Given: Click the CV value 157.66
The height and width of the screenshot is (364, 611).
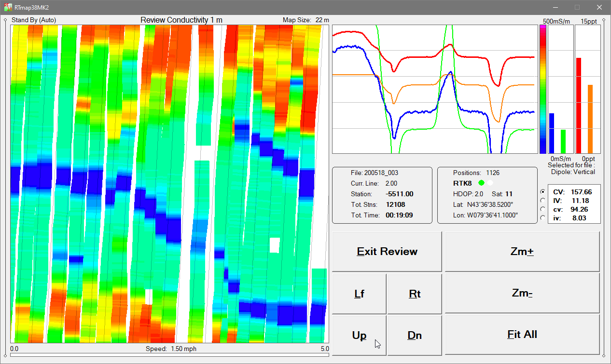Looking at the screenshot, I should [x=581, y=192].
